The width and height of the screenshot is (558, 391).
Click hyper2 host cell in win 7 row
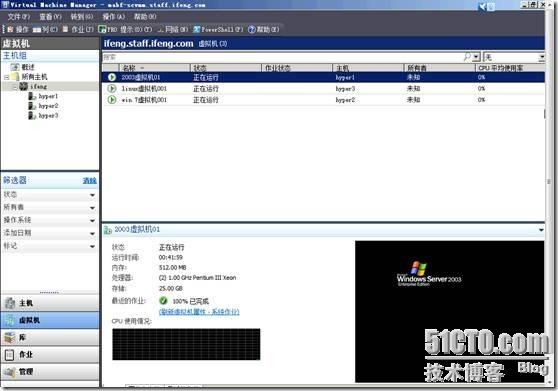[345, 100]
